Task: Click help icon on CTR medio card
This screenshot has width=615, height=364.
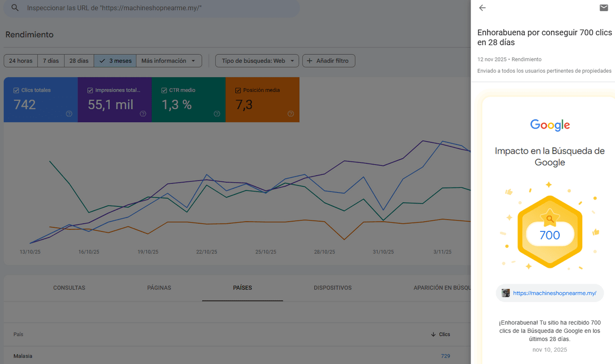Action: coord(217,114)
